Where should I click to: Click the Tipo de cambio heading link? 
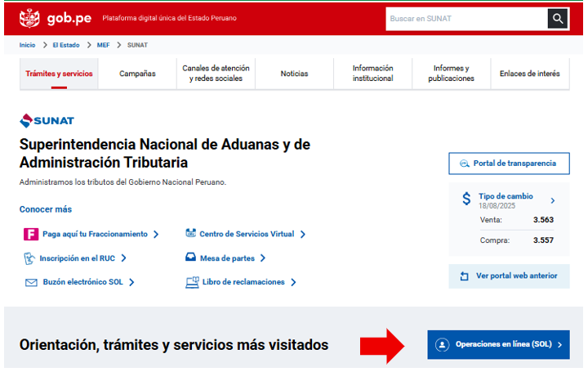(x=506, y=196)
